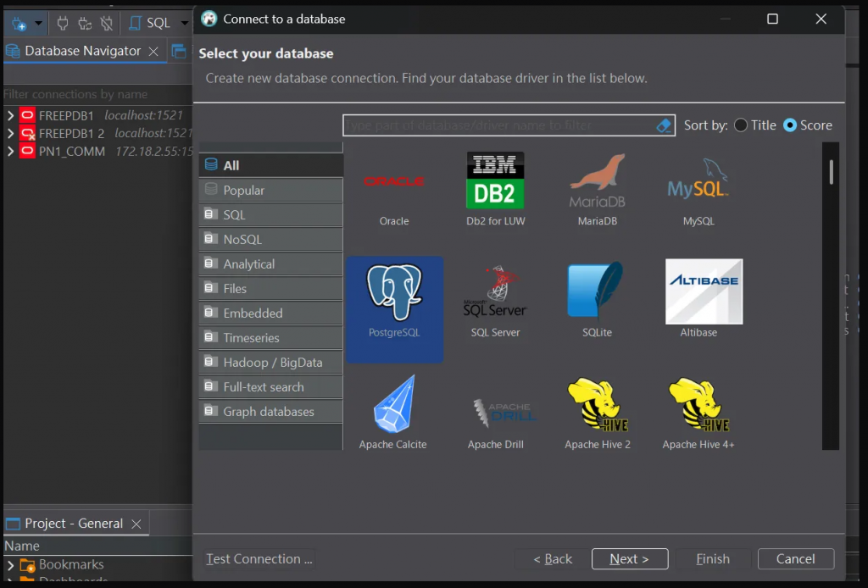868x588 pixels.
Task: Select the PostgreSQL elephant icon
Action: 394,293
